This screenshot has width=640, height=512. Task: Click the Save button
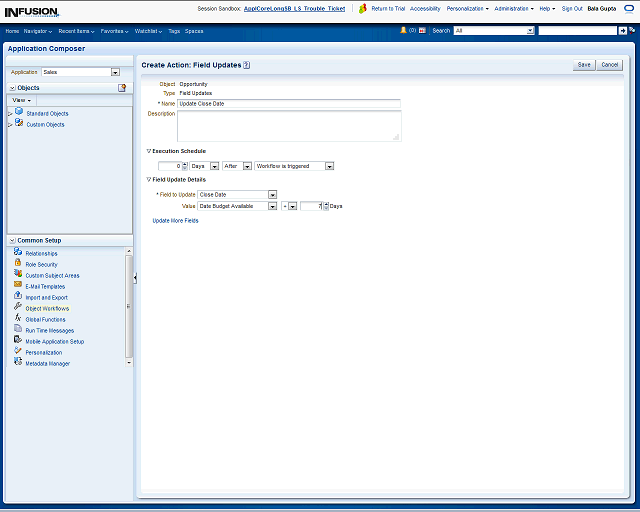pos(583,65)
